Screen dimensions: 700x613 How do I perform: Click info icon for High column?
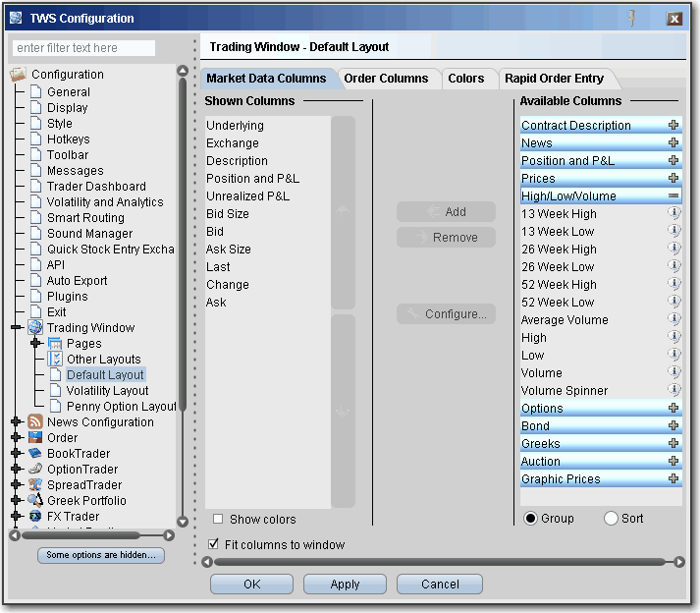coord(673,336)
